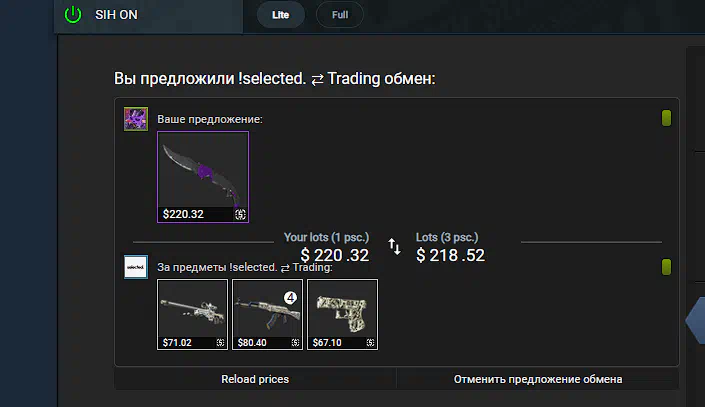This screenshot has width=705, height=407.
Task: Open your purple avatar profile
Action: 136,119
